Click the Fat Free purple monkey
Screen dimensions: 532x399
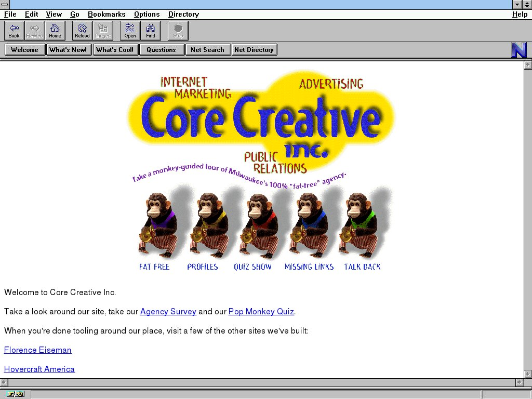pyautogui.click(x=156, y=224)
